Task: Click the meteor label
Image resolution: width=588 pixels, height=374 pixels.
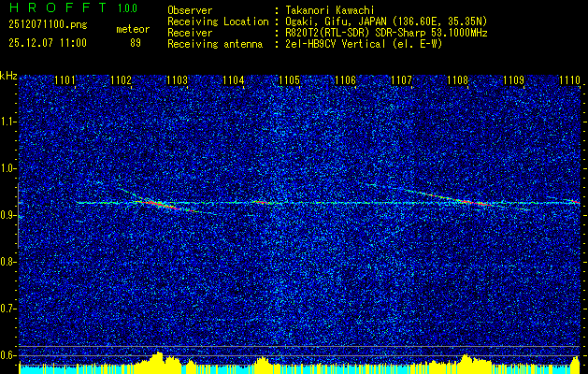Action: click(133, 29)
